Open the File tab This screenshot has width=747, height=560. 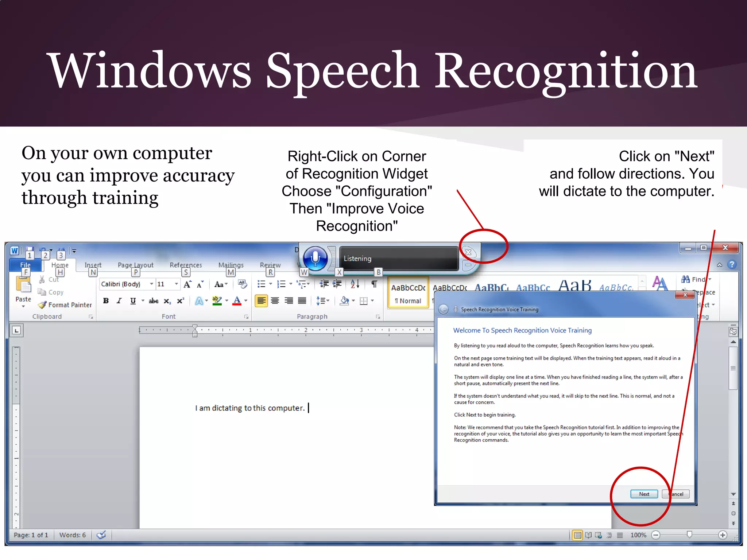click(x=25, y=265)
